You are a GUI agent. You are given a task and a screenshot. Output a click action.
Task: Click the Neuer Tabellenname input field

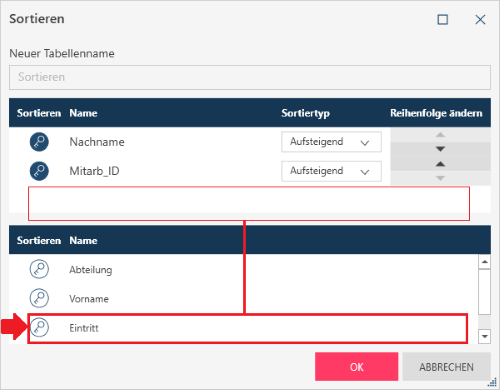(250, 77)
